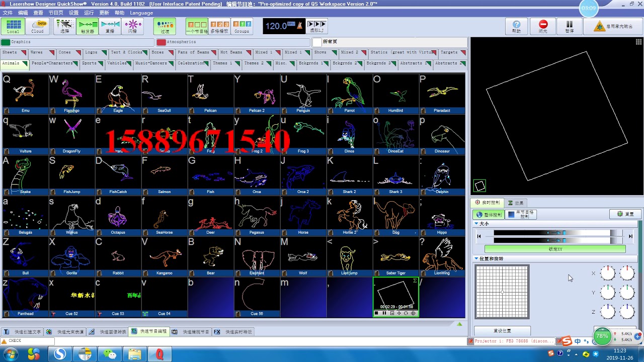Open the 快速图像转换 image trace tool
Image resolution: width=644 pixels, height=362 pixels.
[107, 332]
